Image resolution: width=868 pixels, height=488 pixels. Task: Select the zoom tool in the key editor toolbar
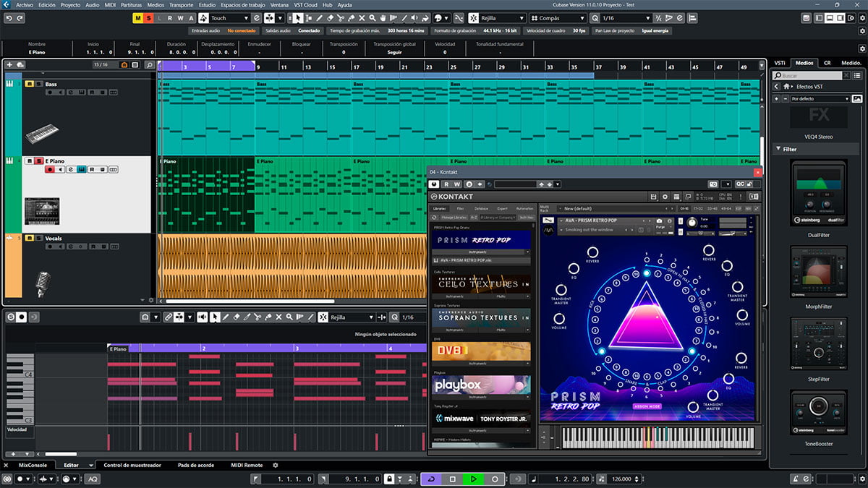pyautogui.click(x=290, y=317)
